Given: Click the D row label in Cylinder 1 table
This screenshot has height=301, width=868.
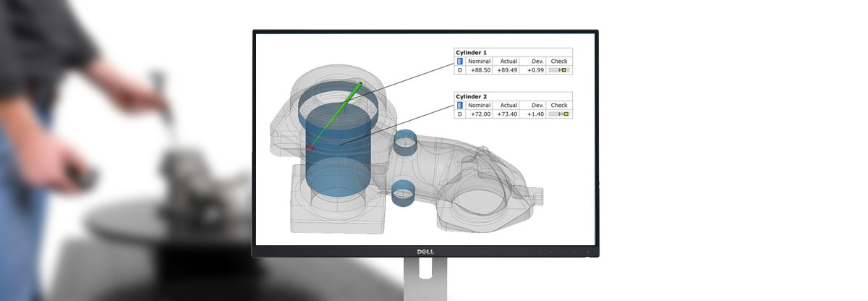Looking at the screenshot, I should coord(459,70).
